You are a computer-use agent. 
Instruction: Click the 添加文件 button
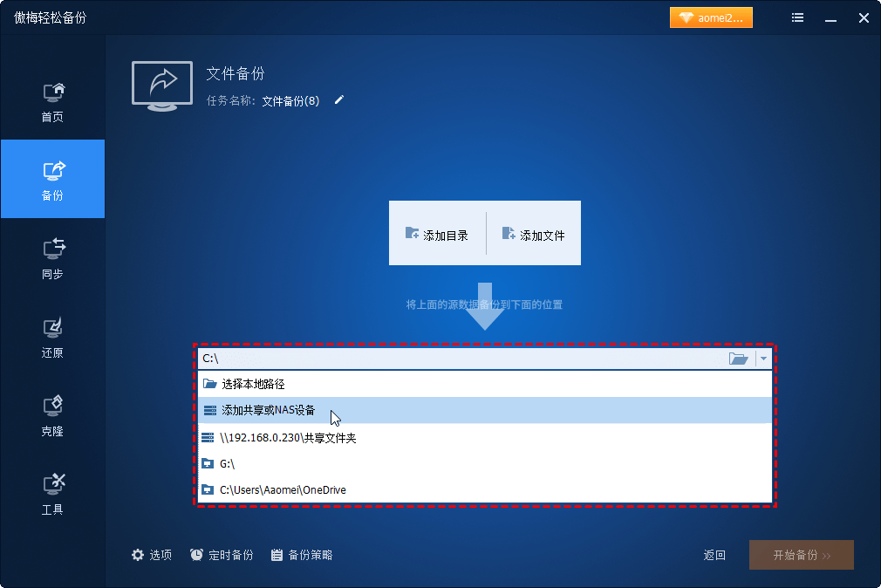(x=533, y=235)
